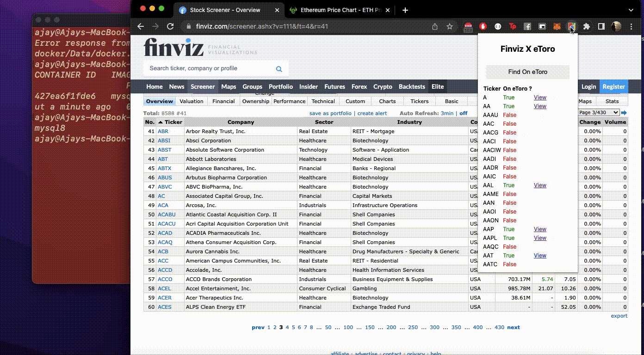Viewport: 644px width, 355px height.
Task: Turn auto refresh off link
Action: tap(463, 113)
